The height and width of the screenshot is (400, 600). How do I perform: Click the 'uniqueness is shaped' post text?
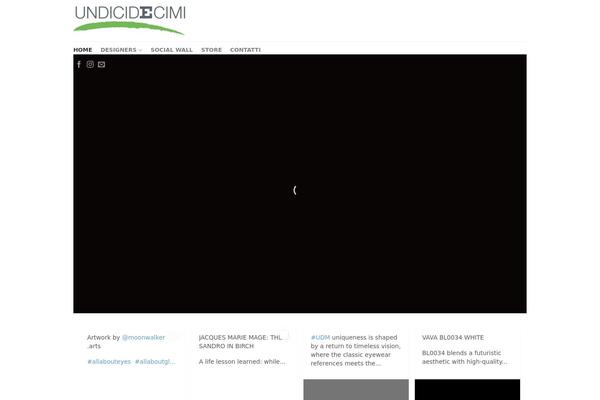point(355,350)
